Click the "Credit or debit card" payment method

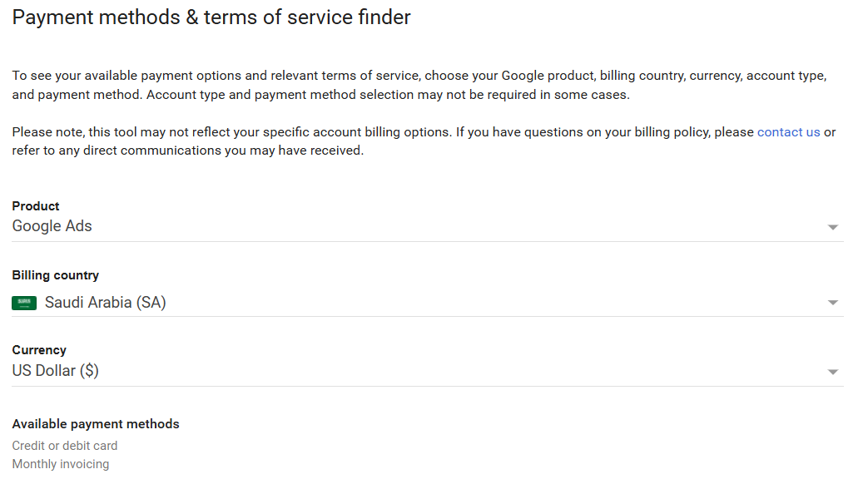tap(65, 446)
